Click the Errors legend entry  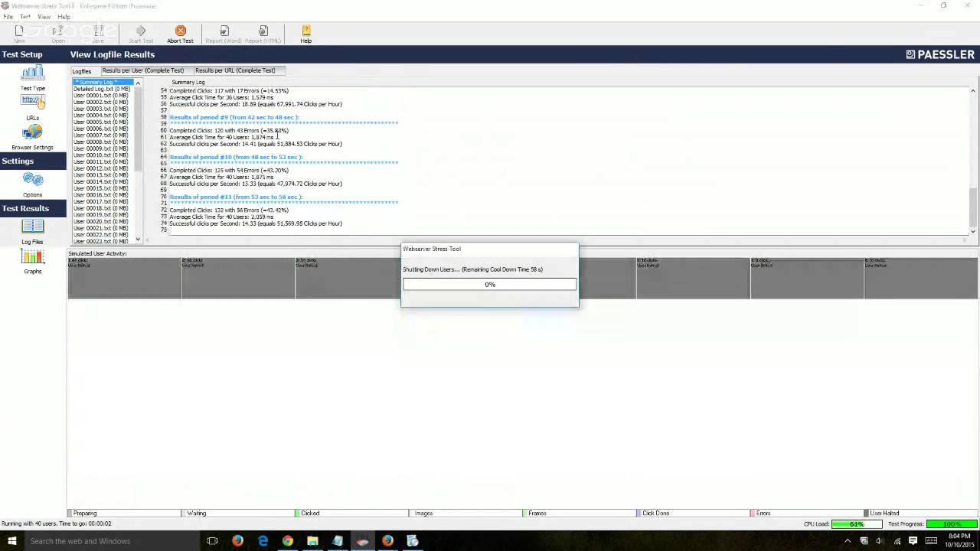tap(807, 513)
